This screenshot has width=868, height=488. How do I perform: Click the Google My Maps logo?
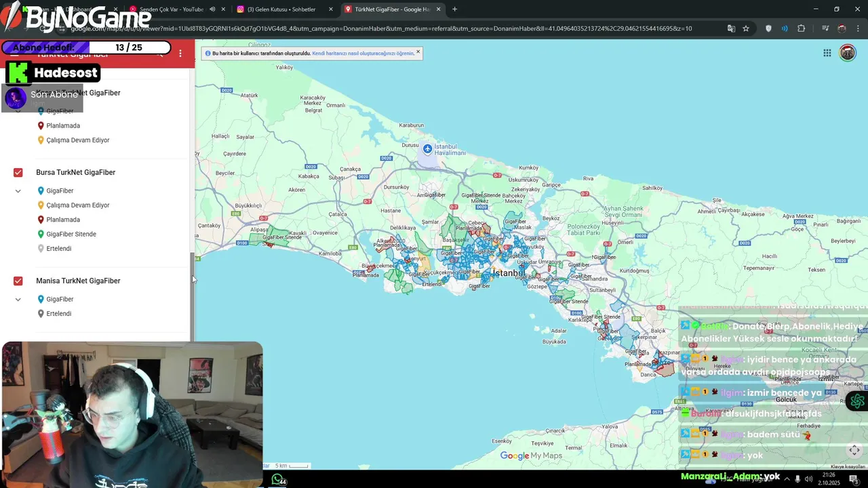coord(531,455)
